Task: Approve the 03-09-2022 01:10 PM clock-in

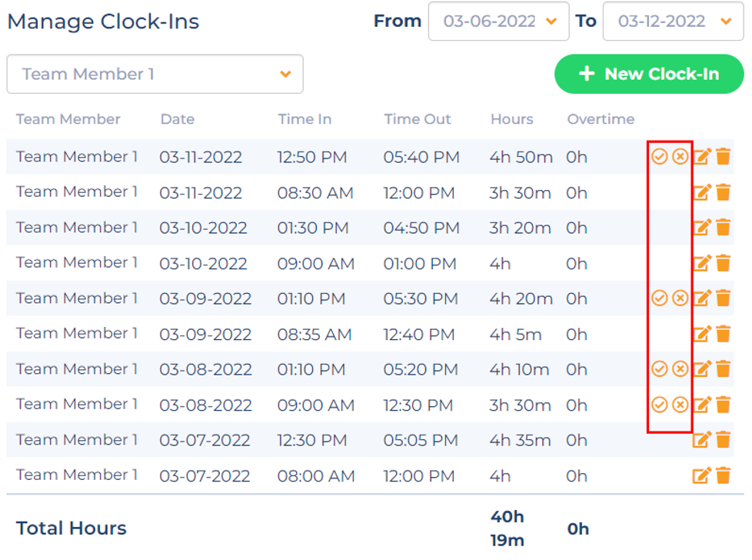Action: tap(660, 298)
